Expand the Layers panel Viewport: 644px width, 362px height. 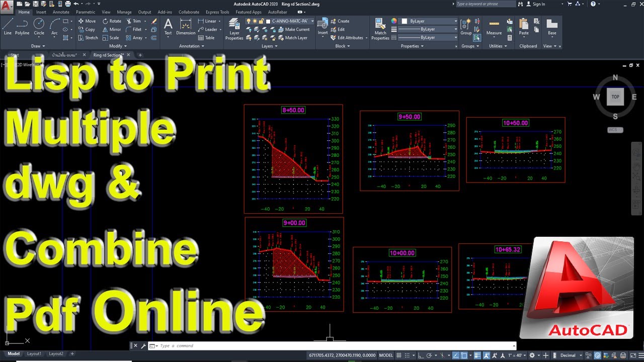click(269, 46)
